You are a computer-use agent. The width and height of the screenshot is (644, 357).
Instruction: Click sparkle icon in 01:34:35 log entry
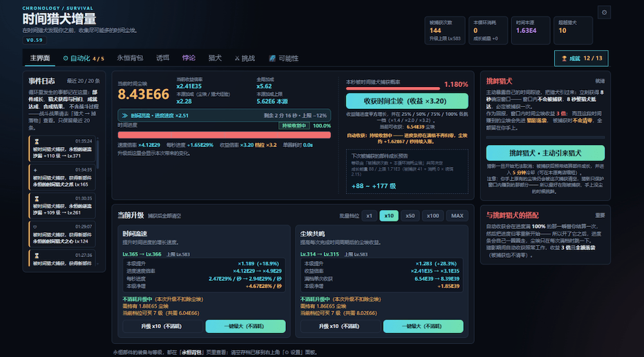pyautogui.click(x=35, y=169)
